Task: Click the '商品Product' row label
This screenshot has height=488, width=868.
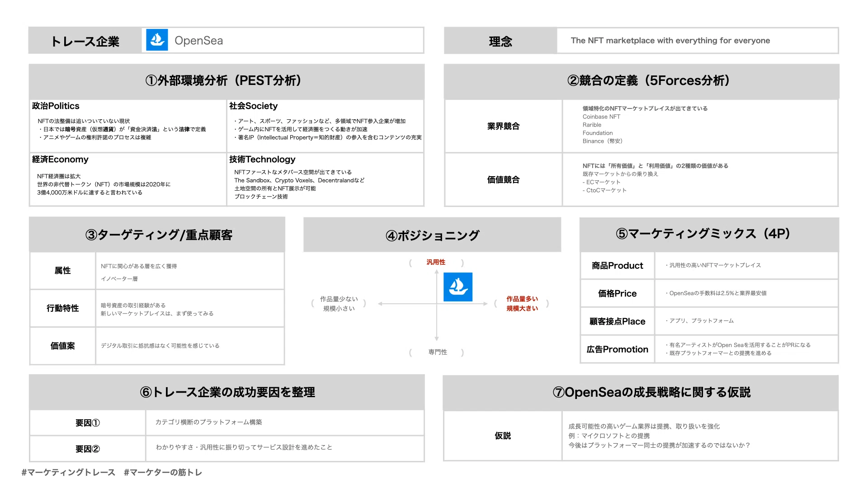Action: pos(618,266)
